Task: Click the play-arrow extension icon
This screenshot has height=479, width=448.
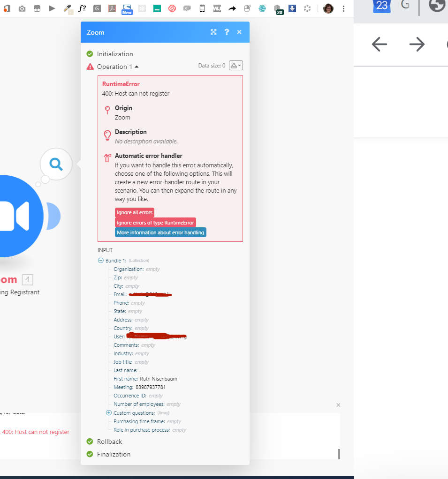Action: [x=52, y=8]
